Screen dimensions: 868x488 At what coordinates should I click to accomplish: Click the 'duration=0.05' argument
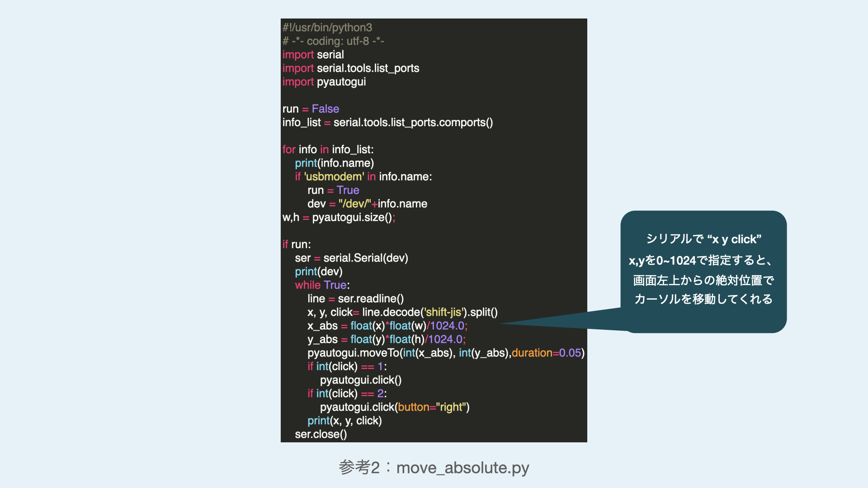(546, 353)
